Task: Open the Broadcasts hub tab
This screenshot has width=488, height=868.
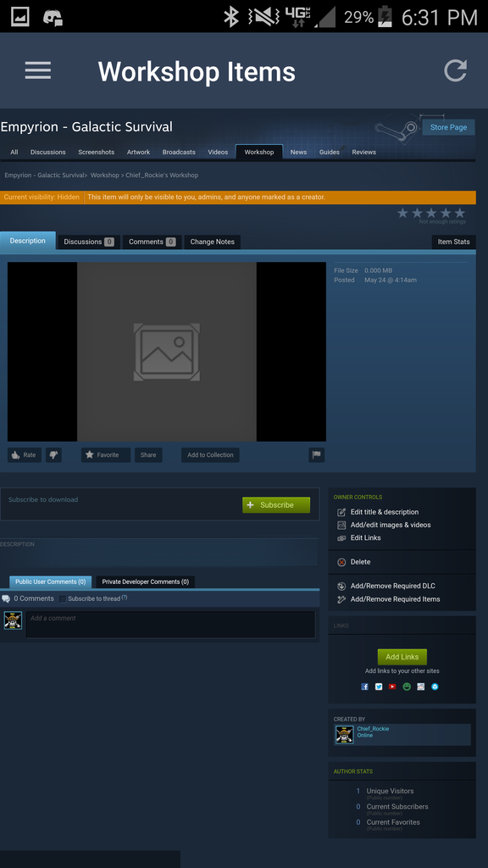Action: tap(179, 153)
